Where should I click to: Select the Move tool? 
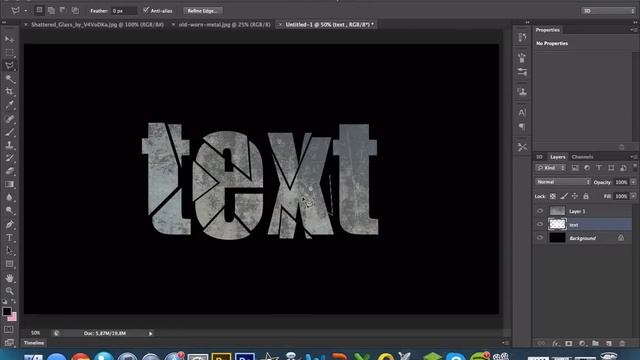pyautogui.click(x=9, y=39)
